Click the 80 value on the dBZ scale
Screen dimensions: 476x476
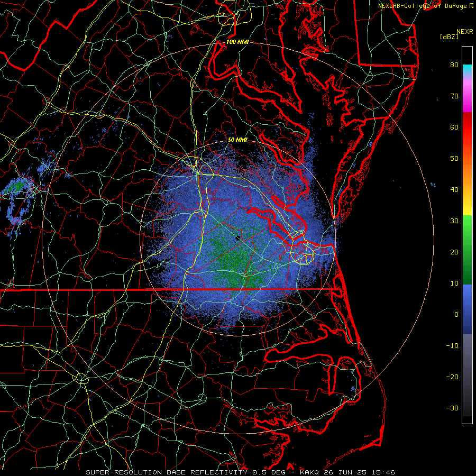(x=454, y=65)
